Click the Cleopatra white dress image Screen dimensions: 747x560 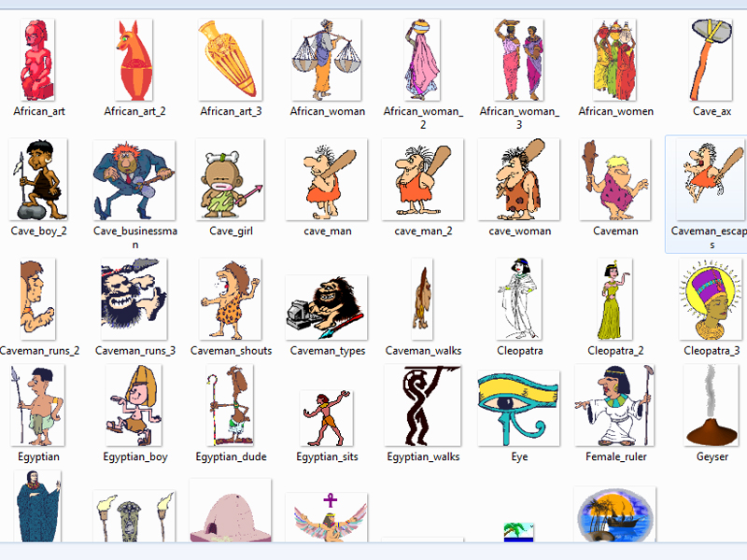519,299
